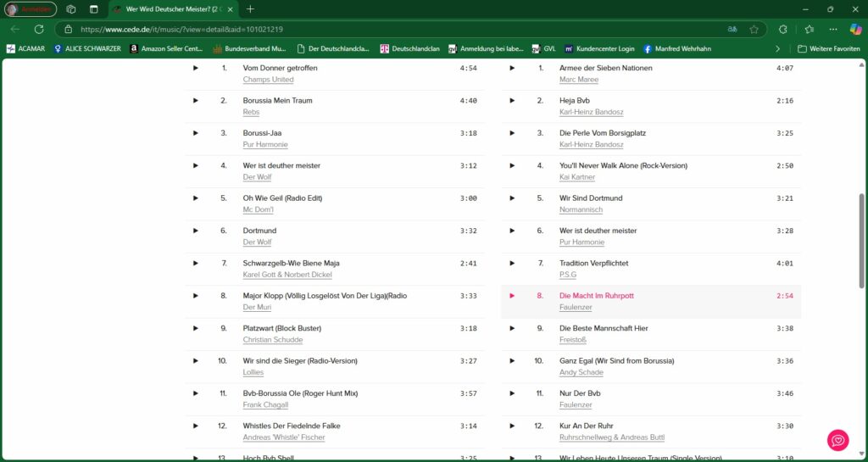Open ACAMAR bookmark

pos(26,48)
